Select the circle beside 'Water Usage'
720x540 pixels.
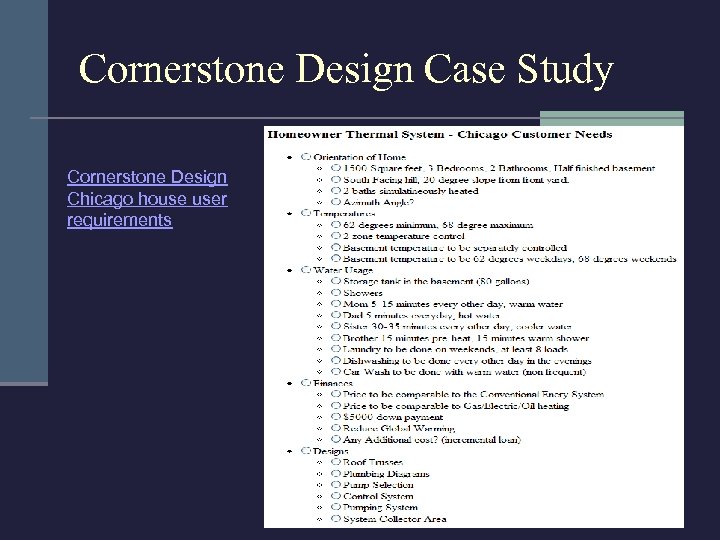306,270
